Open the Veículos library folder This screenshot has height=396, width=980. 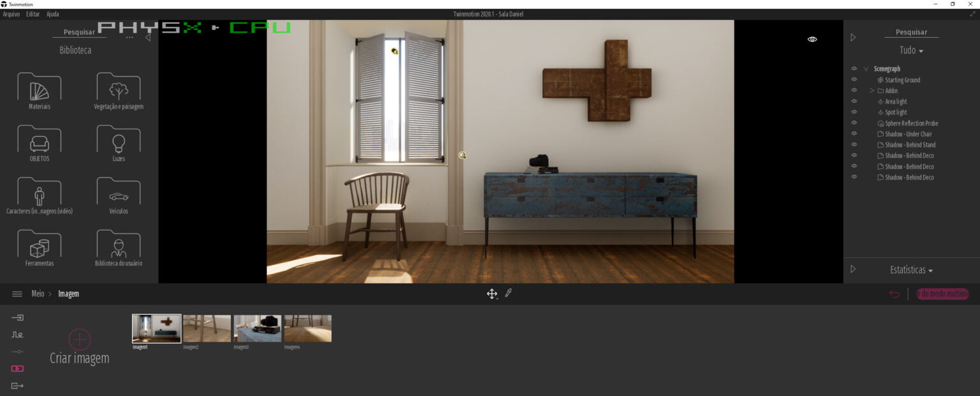(x=119, y=195)
